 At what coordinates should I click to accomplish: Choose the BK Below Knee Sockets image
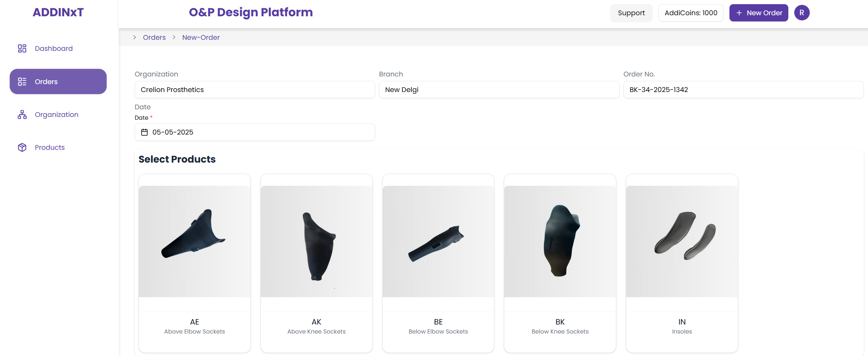pos(560,241)
